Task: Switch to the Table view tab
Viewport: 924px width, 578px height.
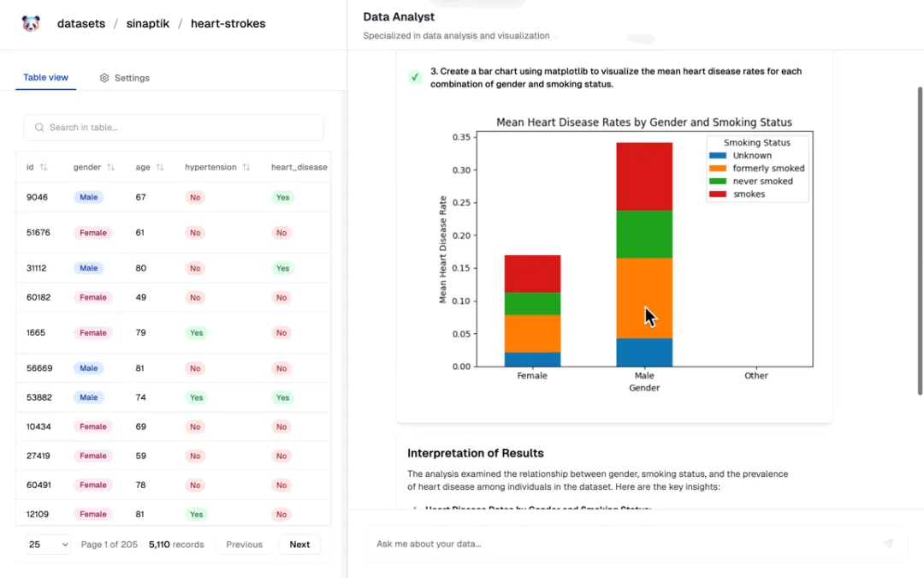Action: (x=45, y=78)
